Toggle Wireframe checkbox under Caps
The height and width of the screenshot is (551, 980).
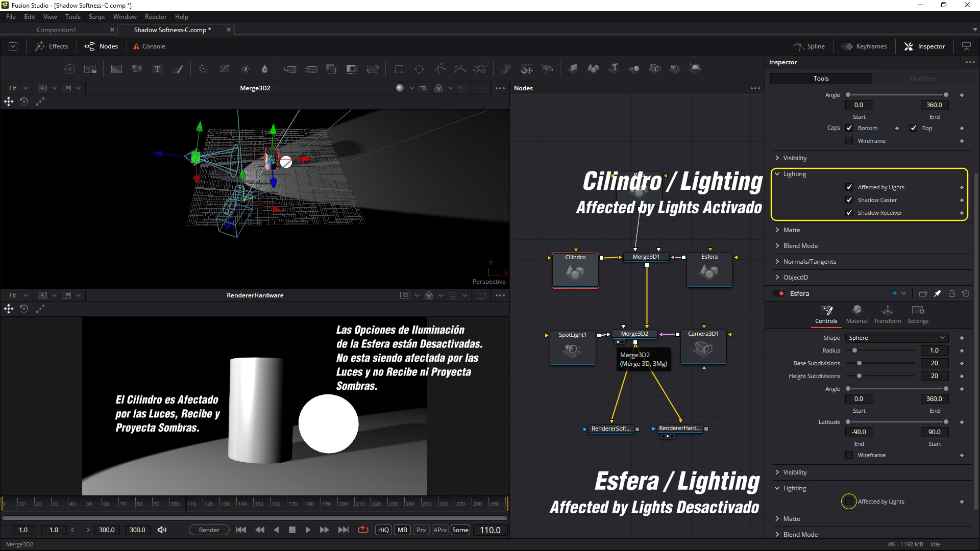point(849,141)
